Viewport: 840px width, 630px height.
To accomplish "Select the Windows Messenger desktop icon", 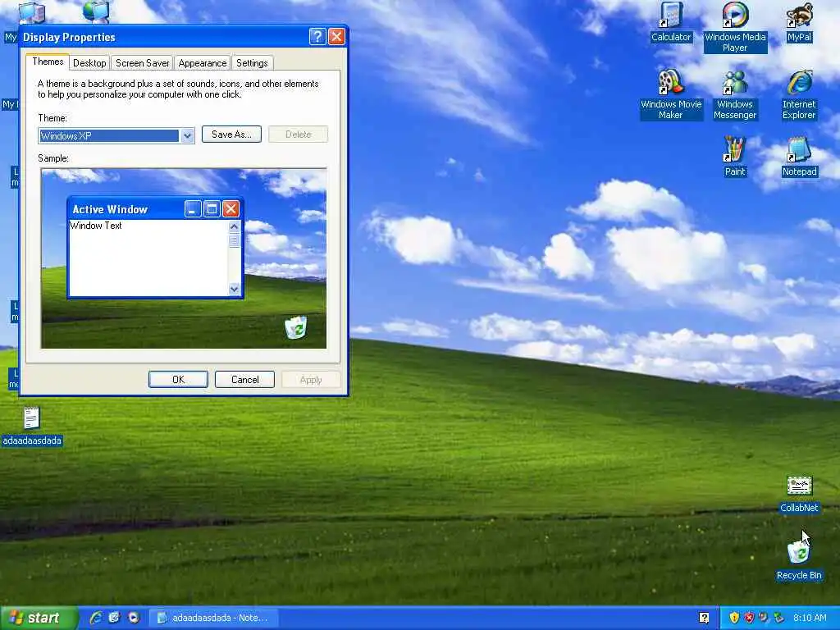I will [x=735, y=95].
